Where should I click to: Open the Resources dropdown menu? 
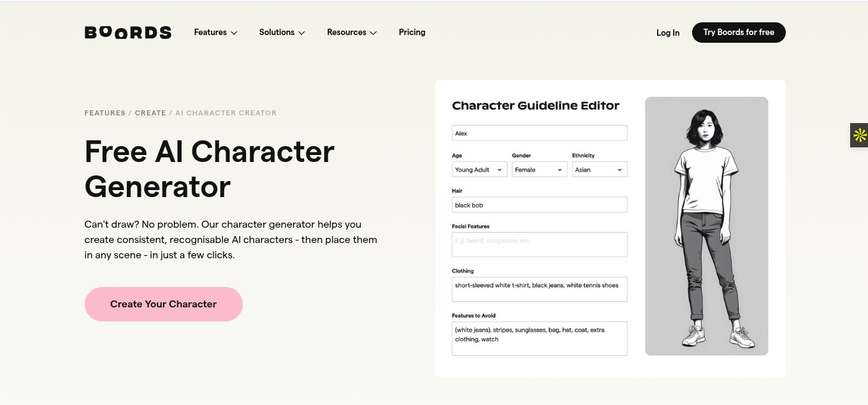pos(352,33)
